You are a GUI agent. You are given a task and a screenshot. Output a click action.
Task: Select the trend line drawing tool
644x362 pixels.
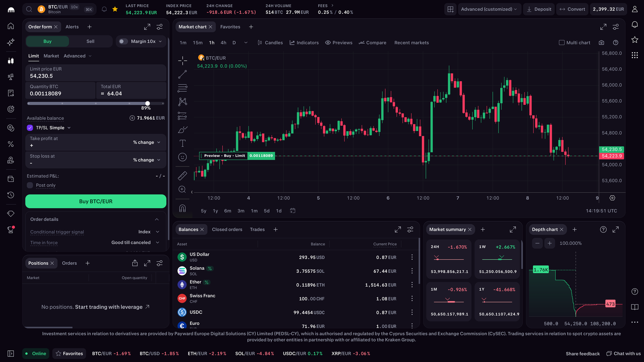point(182,75)
